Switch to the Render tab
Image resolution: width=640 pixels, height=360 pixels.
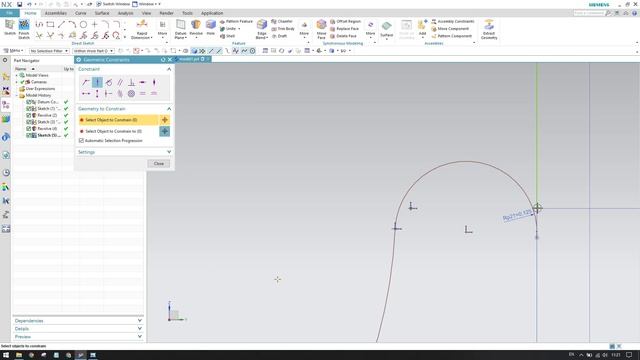[x=166, y=13]
